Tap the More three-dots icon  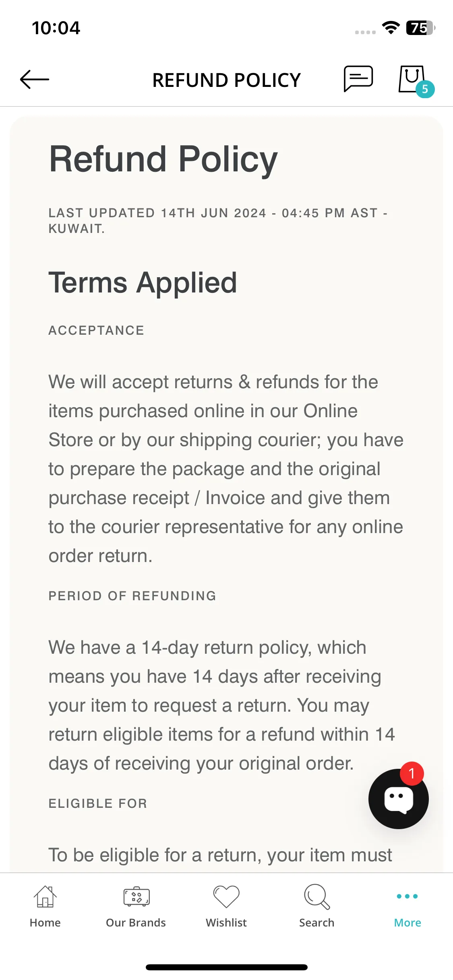tap(407, 896)
